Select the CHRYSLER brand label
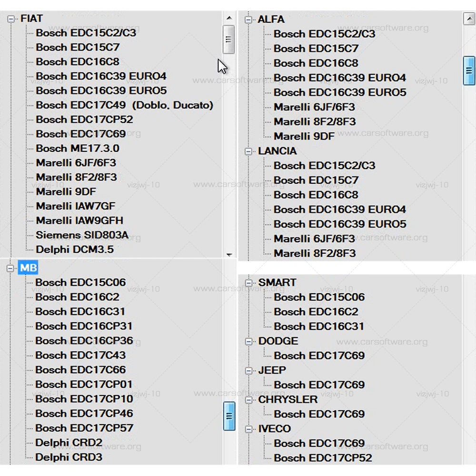 [x=288, y=399]
